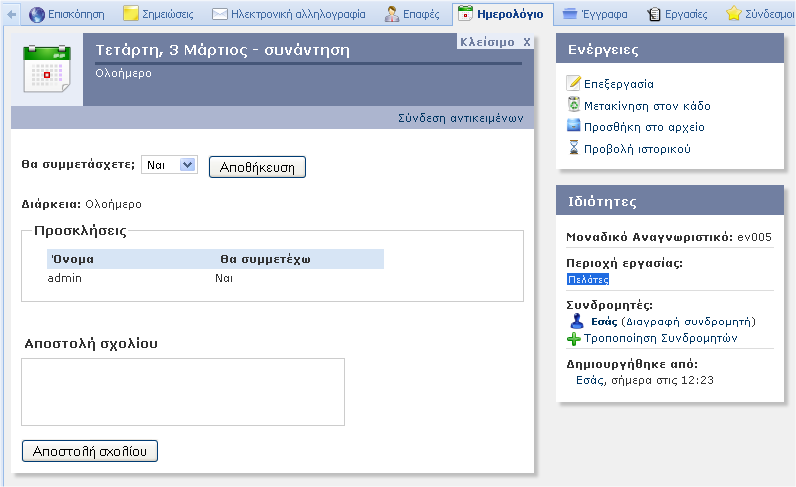The image size is (796, 487).
Task: Open the attendance Ναι dropdown
Action: coord(170,165)
